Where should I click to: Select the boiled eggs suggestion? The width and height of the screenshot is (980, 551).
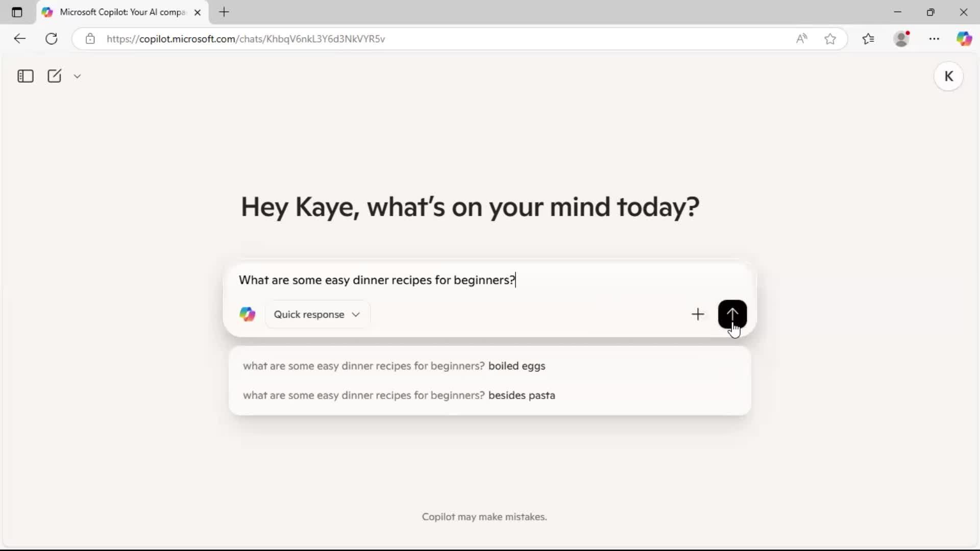pos(394,366)
